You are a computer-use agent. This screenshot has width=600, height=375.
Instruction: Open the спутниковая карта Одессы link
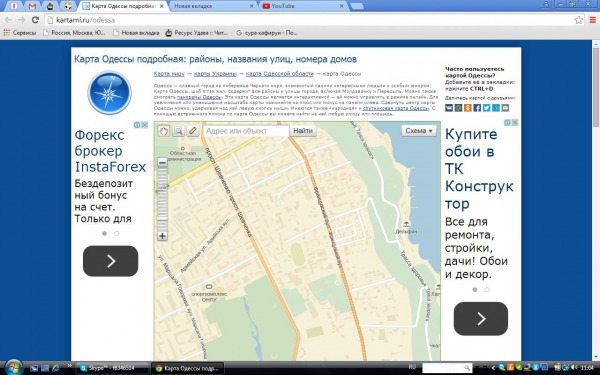[x=395, y=108]
